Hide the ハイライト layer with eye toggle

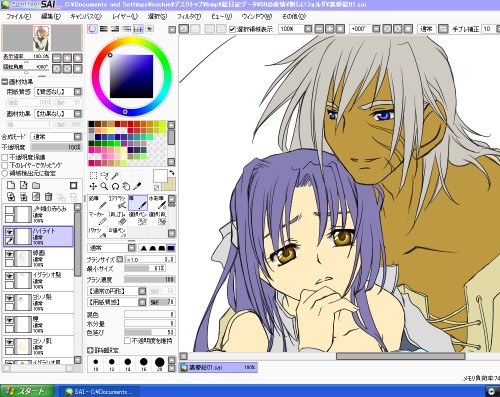(x=9, y=232)
